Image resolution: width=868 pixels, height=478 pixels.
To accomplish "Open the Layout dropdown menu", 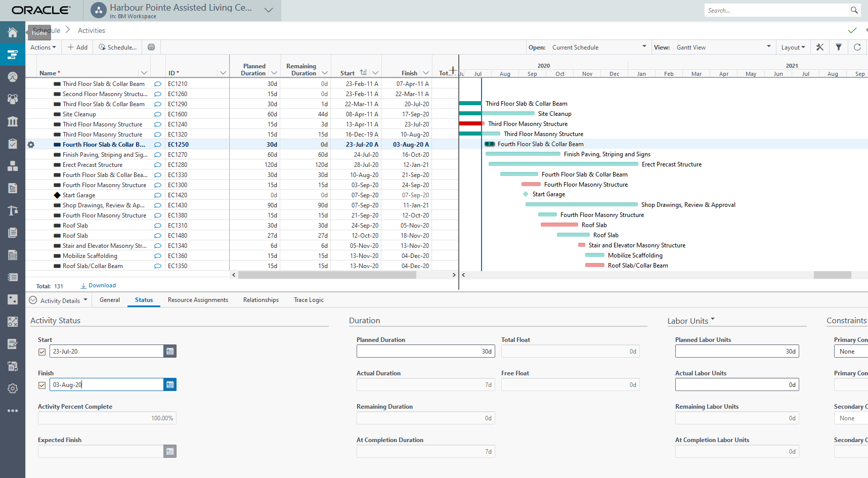I will pos(793,47).
